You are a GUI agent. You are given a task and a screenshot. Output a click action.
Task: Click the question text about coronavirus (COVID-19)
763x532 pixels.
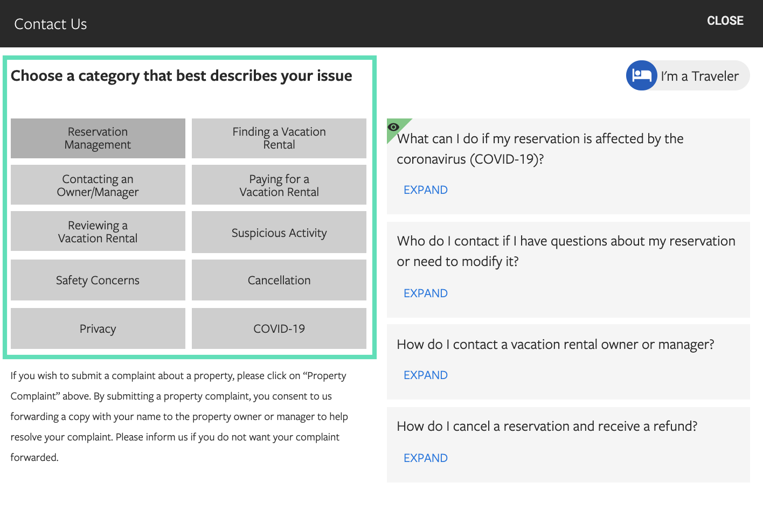(540, 149)
